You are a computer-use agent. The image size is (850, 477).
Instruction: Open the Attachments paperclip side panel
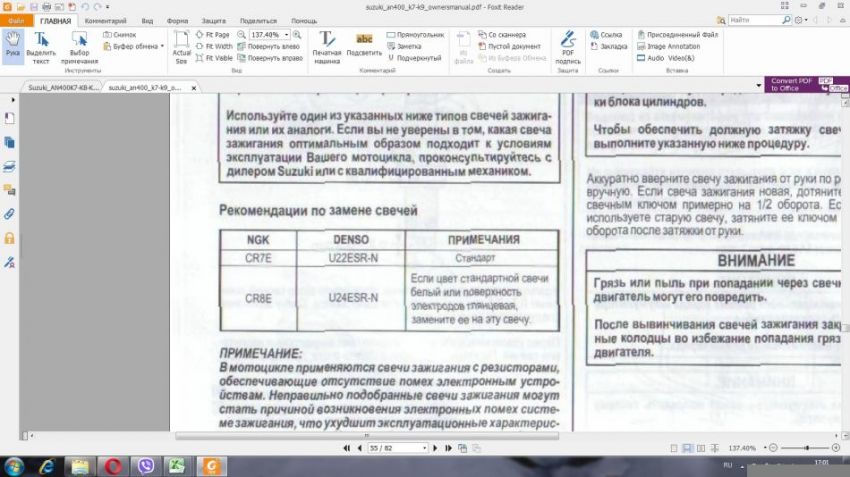(9, 214)
